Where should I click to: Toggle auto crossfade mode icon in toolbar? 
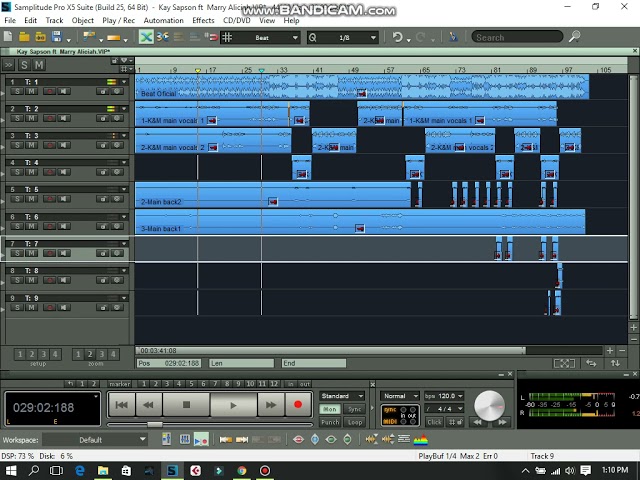tap(146, 37)
